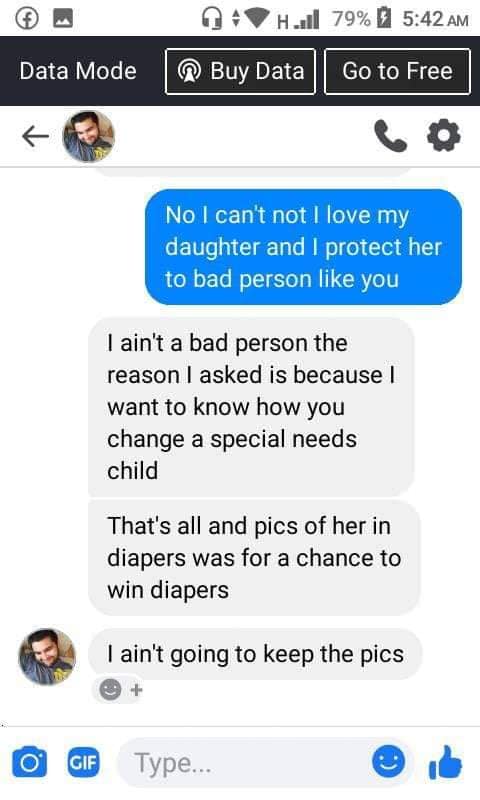Select the 'I ain't a bad person' message
Viewport: 480px width, 800px height.
251,407
